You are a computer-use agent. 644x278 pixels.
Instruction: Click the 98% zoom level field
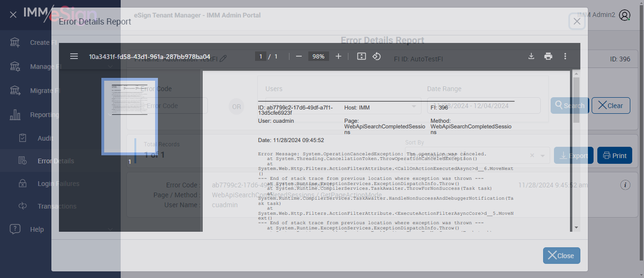click(319, 56)
